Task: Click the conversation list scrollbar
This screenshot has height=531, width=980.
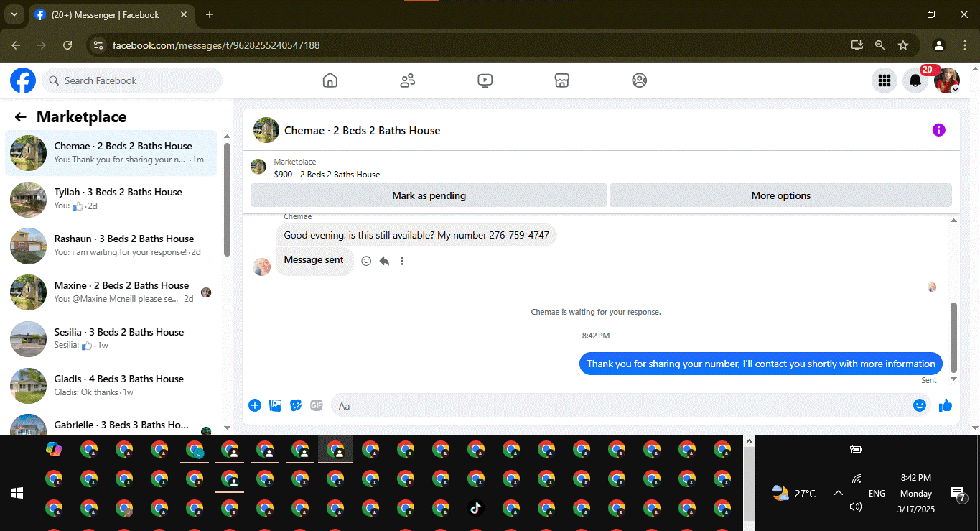Action: pos(227,199)
